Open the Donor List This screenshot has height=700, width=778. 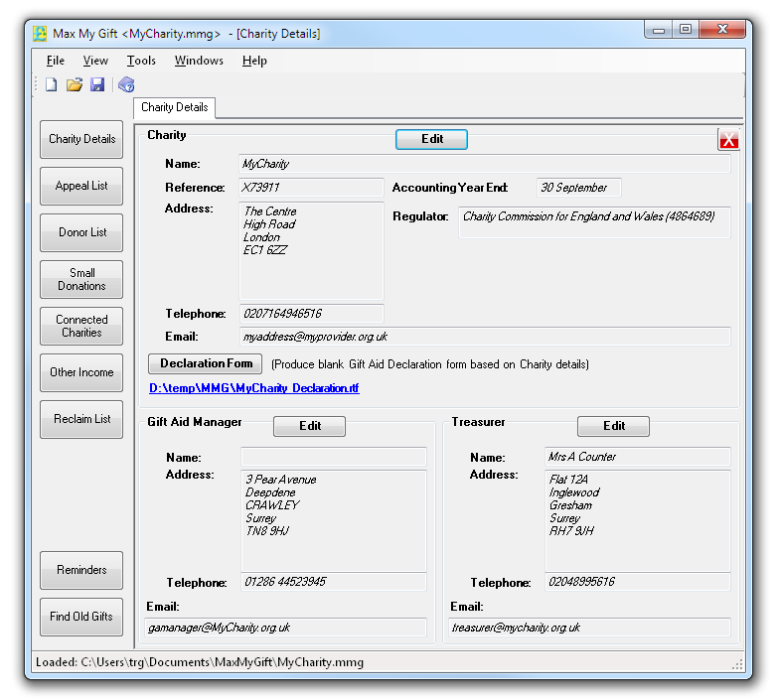pyautogui.click(x=81, y=232)
